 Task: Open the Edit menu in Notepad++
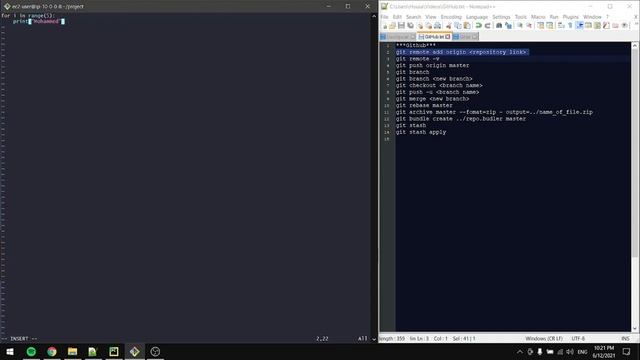pos(397,17)
